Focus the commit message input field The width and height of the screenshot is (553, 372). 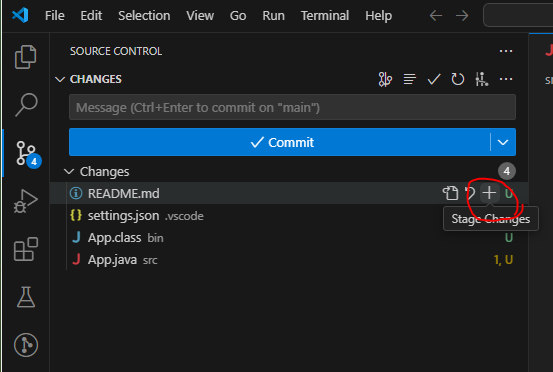point(292,107)
